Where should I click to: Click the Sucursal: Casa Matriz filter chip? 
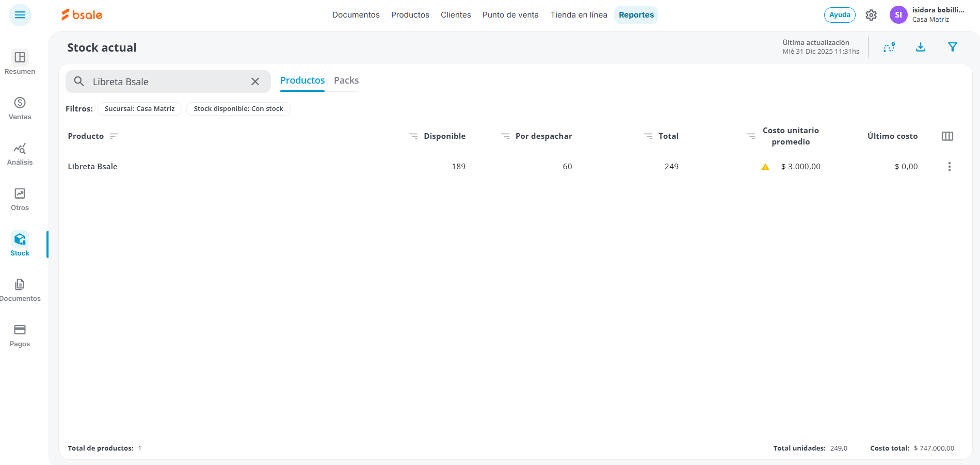click(140, 109)
